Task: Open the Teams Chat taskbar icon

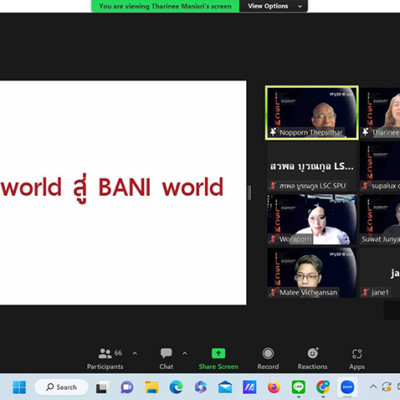Action: [127, 387]
